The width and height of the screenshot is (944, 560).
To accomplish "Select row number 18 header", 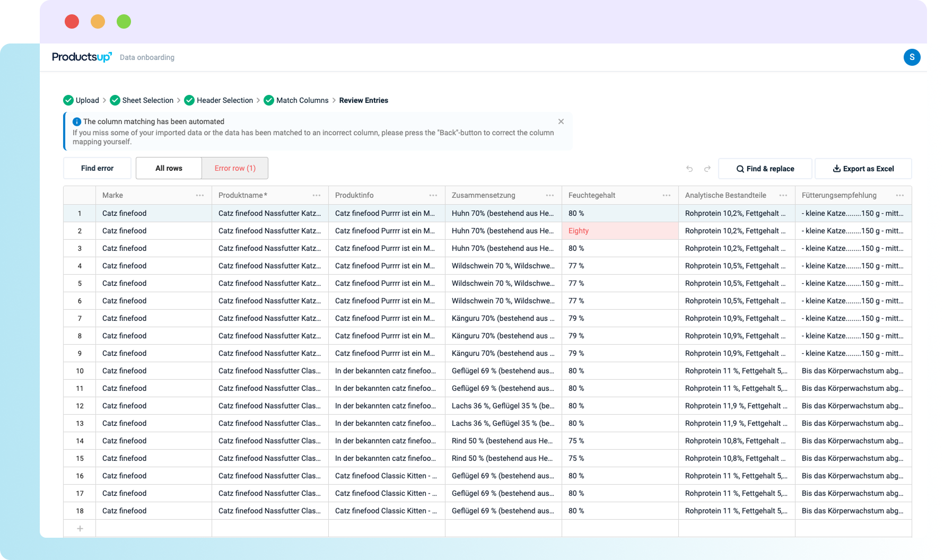I will 80,511.
